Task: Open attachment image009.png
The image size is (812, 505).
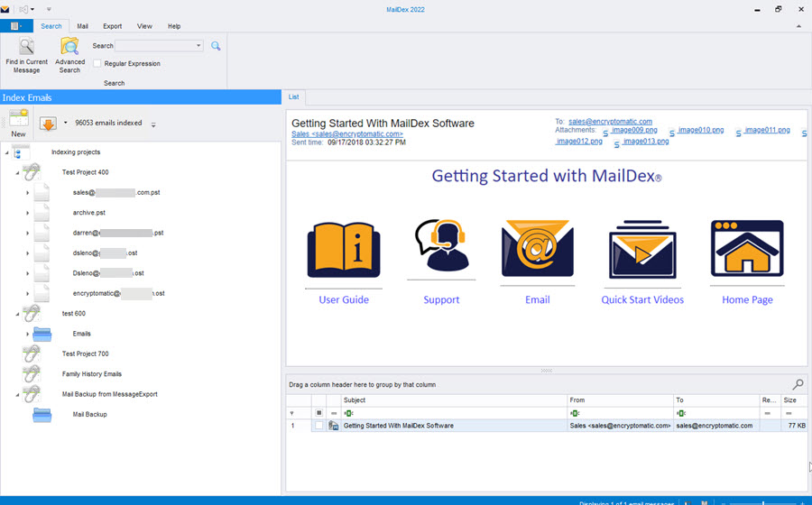Action: point(634,130)
